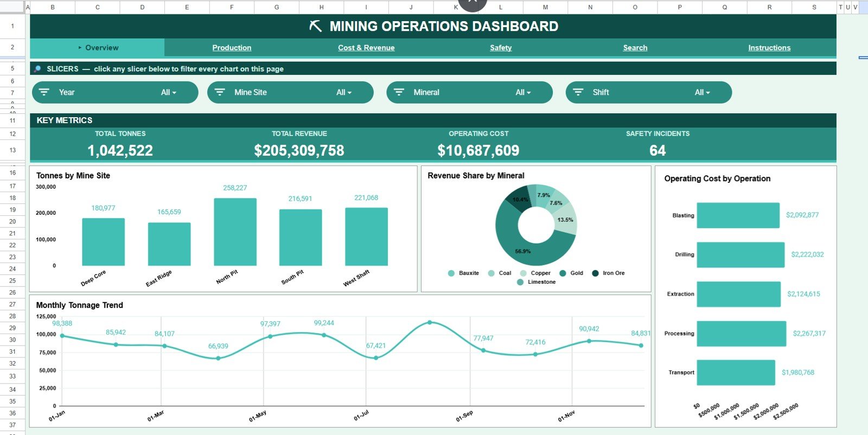868x435 pixels.
Task: Click the Copper legend swatch
Action: 524,273
